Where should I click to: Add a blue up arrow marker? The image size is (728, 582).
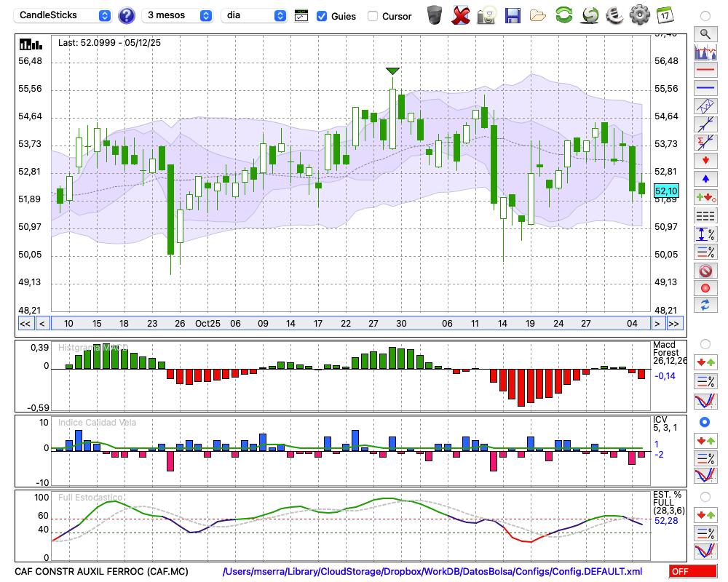705,179
